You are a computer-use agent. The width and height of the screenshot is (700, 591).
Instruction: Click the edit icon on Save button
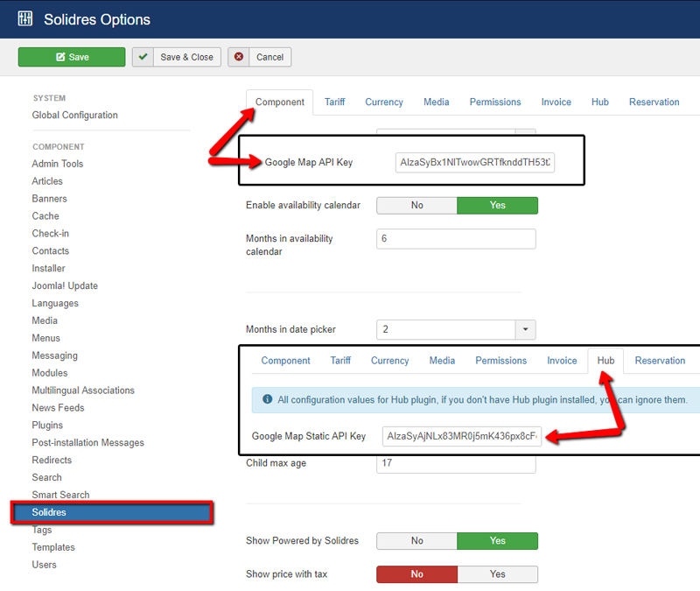click(x=60, y=57)
